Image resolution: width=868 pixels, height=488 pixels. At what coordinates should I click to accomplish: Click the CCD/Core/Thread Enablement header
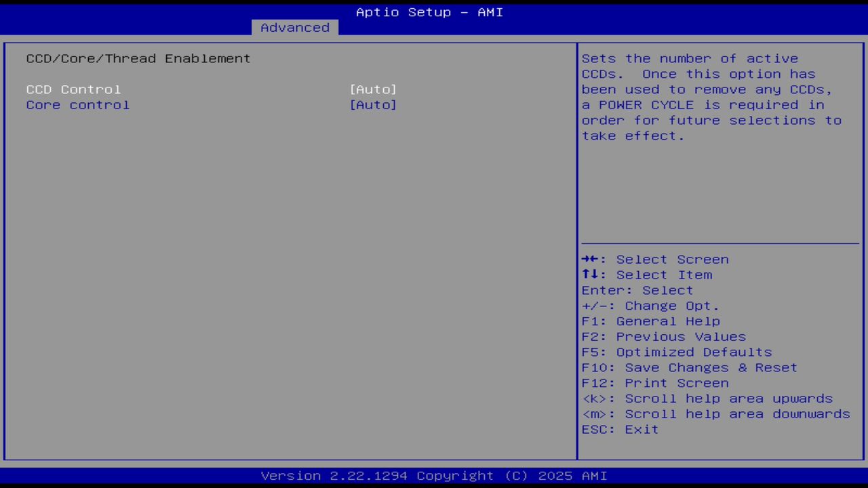click(x=138, y=58)
